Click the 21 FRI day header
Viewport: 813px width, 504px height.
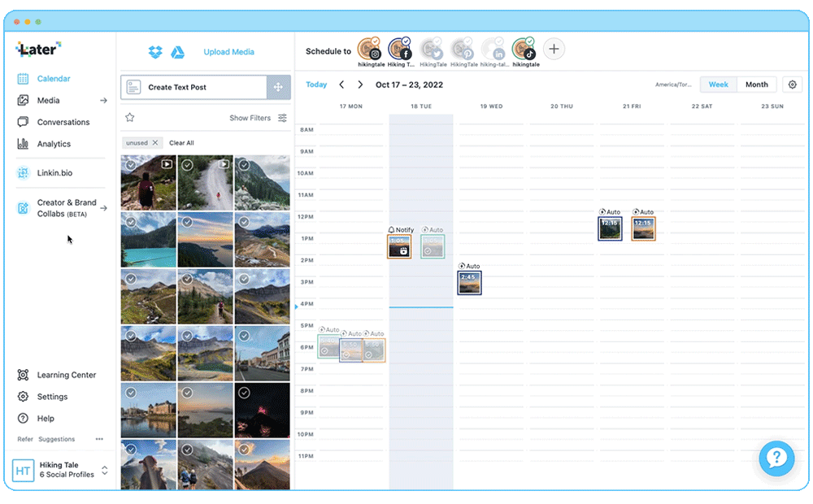coord(632,106)
